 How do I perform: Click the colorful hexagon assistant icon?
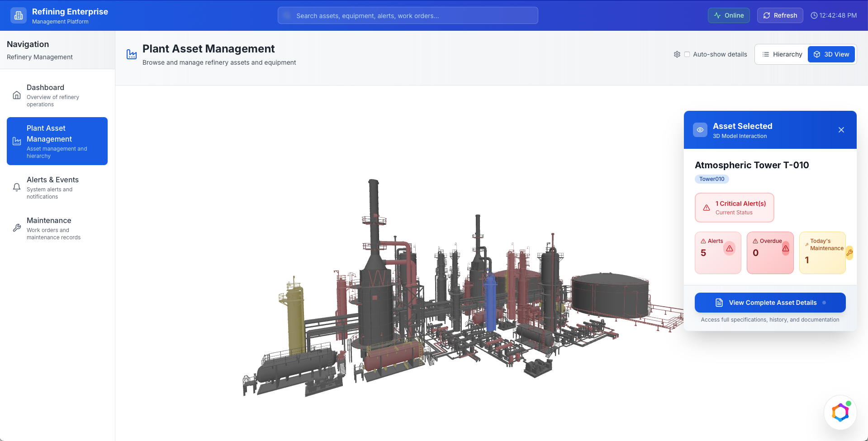(x=840, y=412)
